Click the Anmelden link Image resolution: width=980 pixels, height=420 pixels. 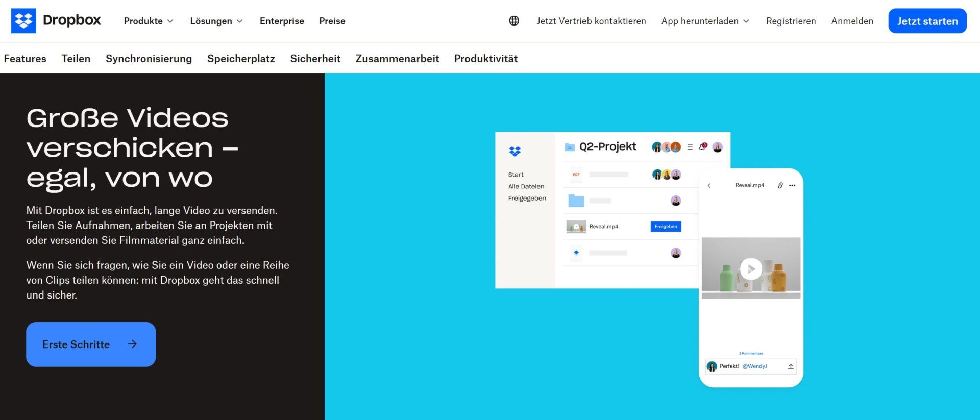pyautogui.click(x=852, y=21)
